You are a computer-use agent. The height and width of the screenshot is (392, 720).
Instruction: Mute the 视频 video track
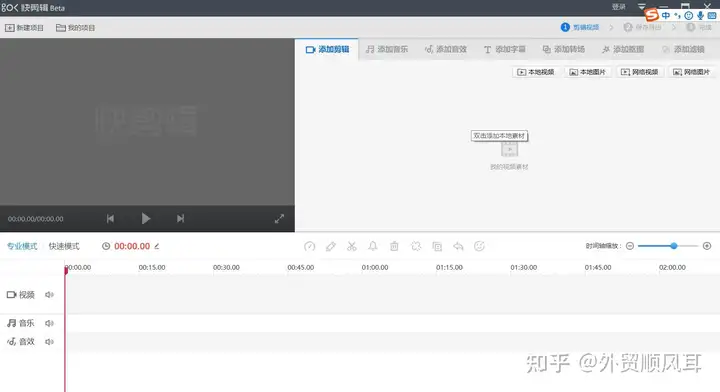point(49,295)
